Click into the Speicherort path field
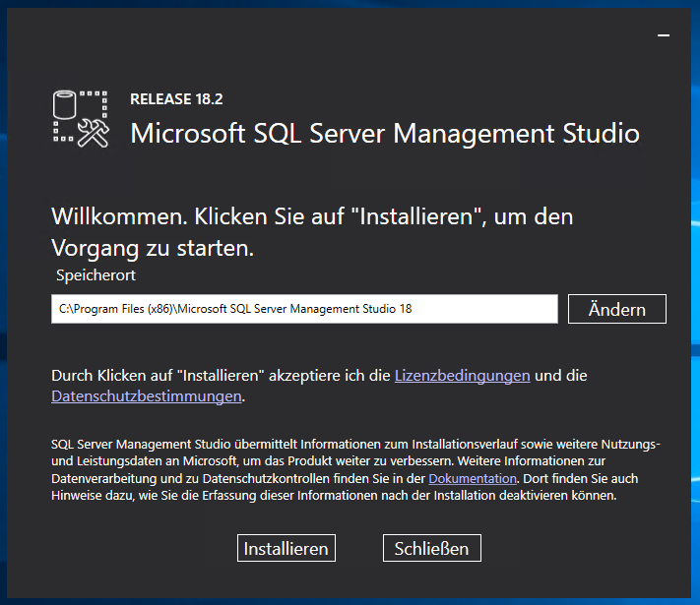The width and height of the screenshot is (700, 605). 304,309
